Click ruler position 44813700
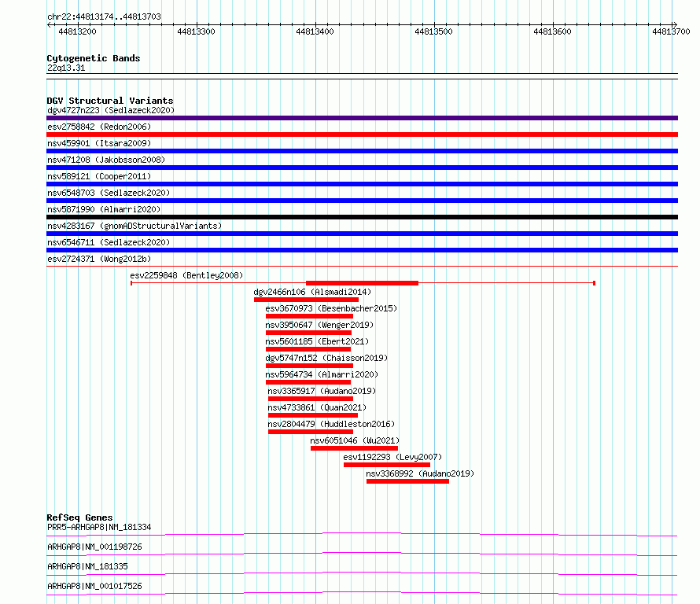 pyautogui.click(x=671, y=31)
